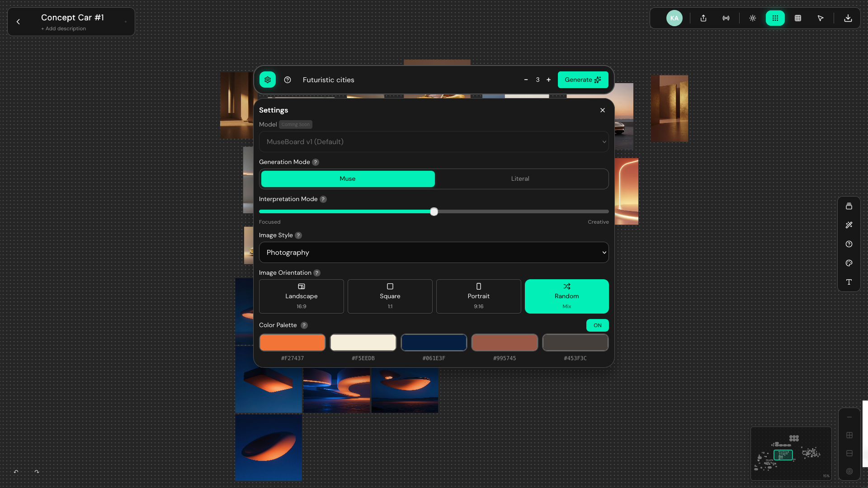Click the live broadcast icon
The image size is (868, 488).
726,18
